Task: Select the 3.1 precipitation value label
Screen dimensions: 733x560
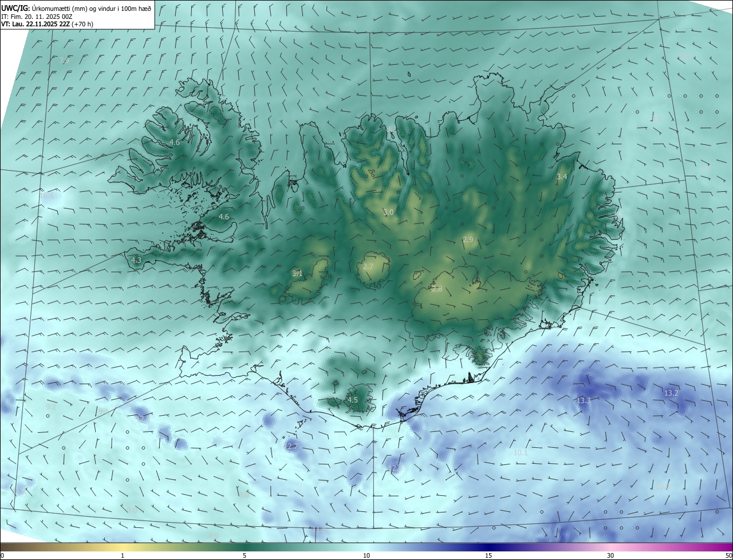Action: coord(297,274)
